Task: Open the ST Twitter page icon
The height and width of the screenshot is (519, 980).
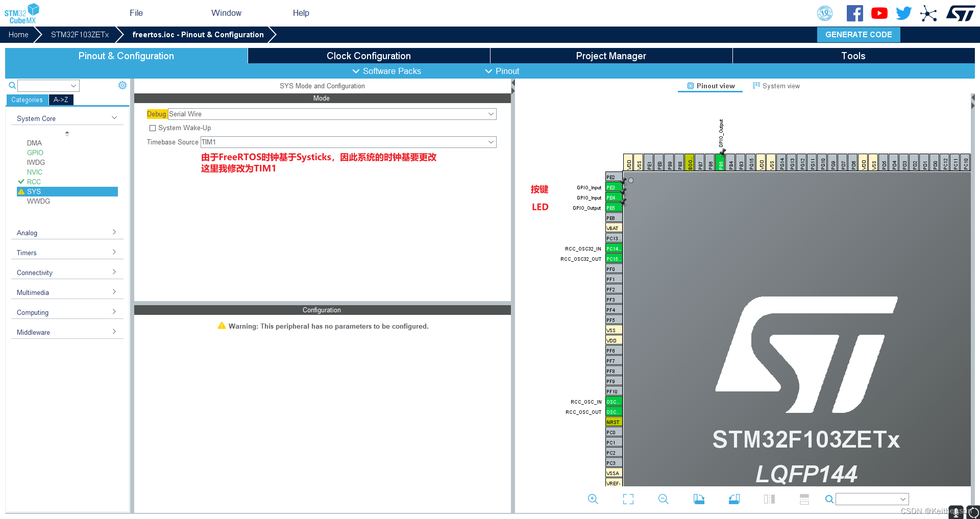Action: pyautogui.click(x=903, y=13)
